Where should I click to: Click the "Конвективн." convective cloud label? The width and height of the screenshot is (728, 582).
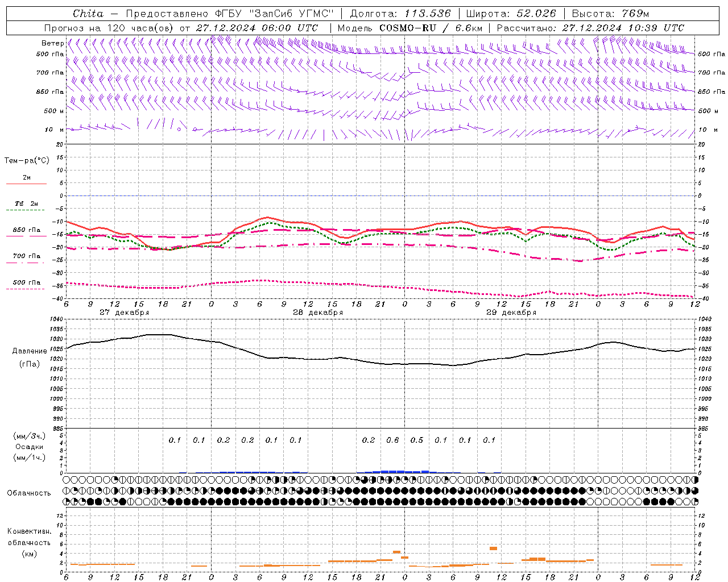coord(29,531)
